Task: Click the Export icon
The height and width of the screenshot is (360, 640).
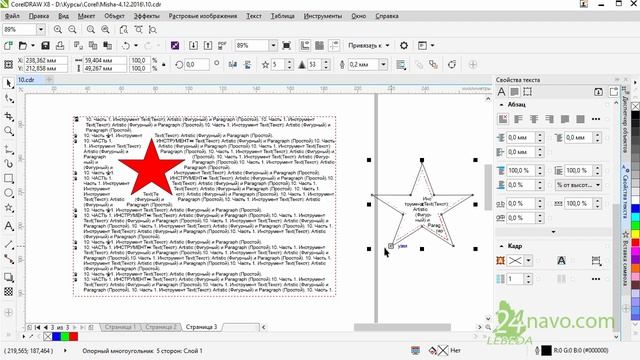Action: (x=208, y=46)
